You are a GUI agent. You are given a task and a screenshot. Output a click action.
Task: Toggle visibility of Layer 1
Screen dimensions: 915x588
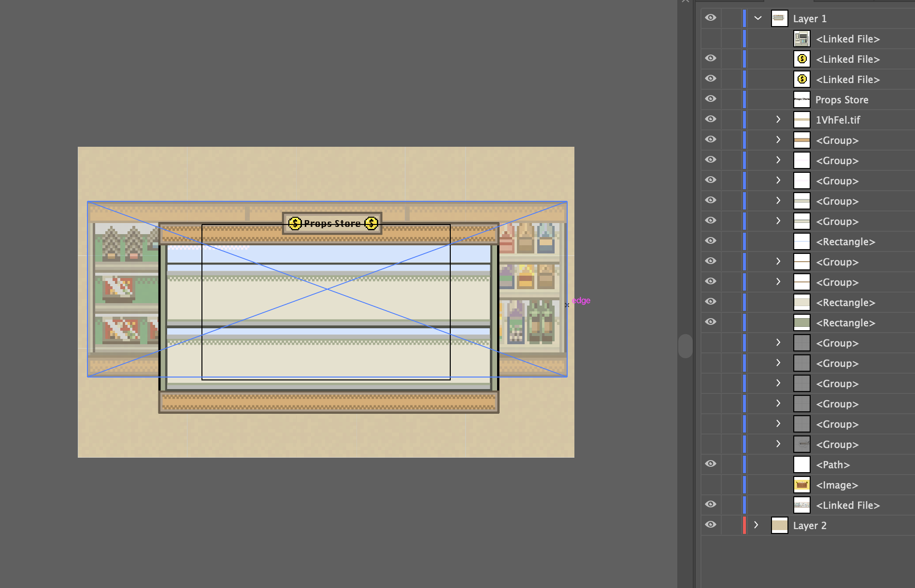[710, 18]
